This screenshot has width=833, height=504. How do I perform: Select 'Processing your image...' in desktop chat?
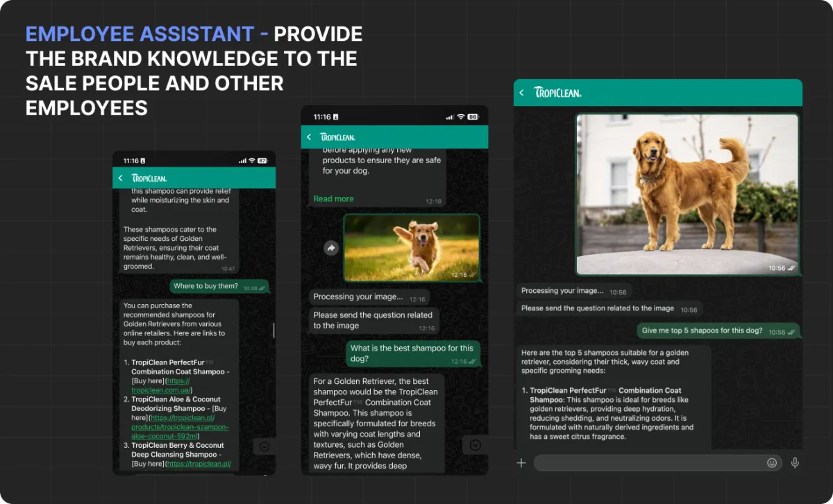coord(574,292)
